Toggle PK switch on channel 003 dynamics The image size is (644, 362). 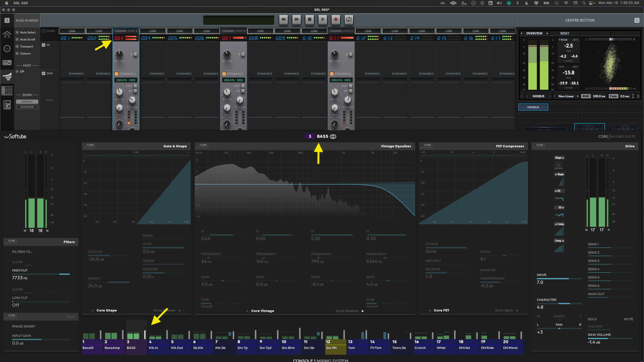pos(135,91)
